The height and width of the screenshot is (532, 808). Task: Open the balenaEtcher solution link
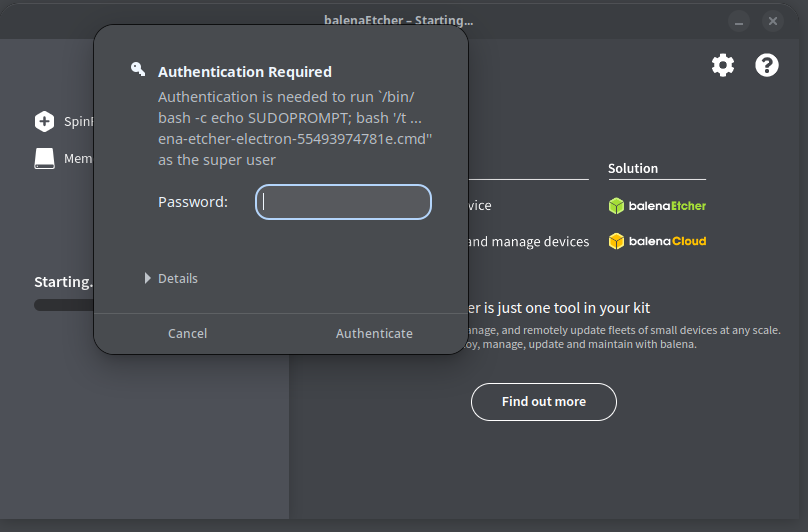point(658,206)
